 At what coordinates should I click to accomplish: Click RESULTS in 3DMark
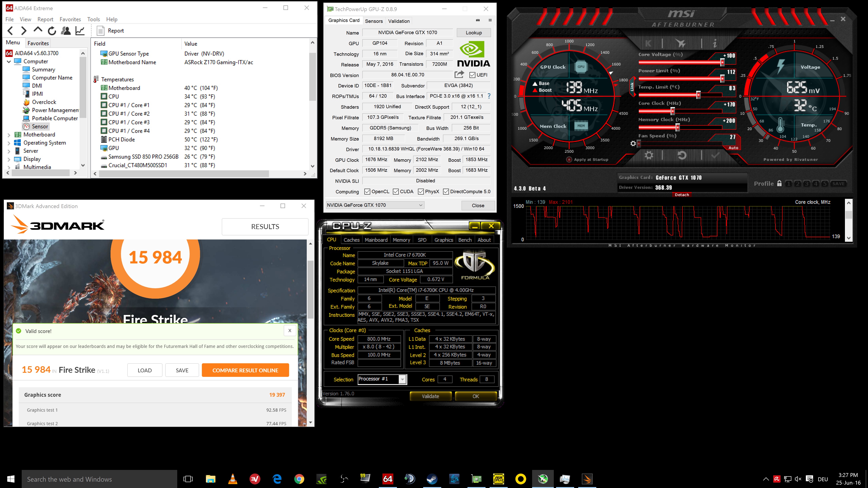(x=265, y=227)
